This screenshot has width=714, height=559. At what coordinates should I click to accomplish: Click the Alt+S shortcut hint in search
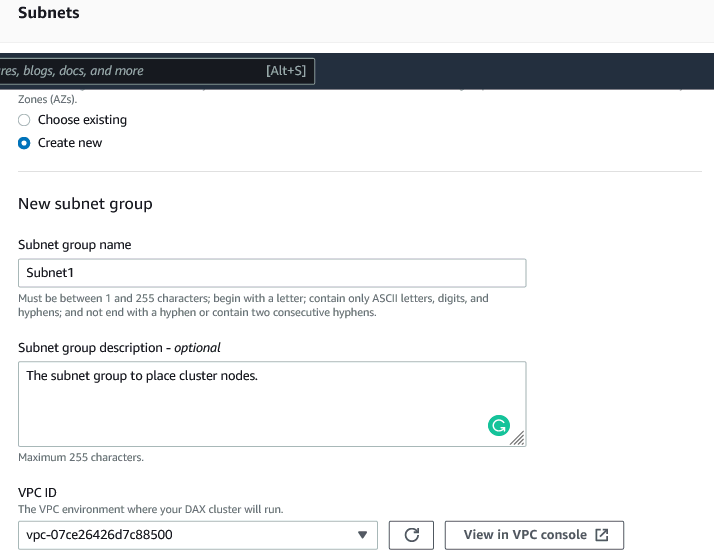point(285,71)
